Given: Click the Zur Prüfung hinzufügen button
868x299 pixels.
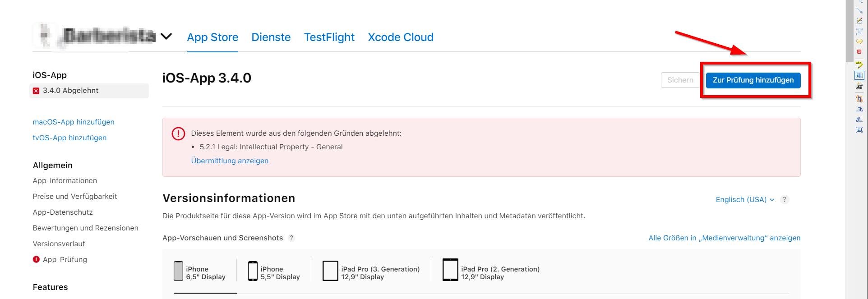Looking at the screenshot, I should coord(753,80).
